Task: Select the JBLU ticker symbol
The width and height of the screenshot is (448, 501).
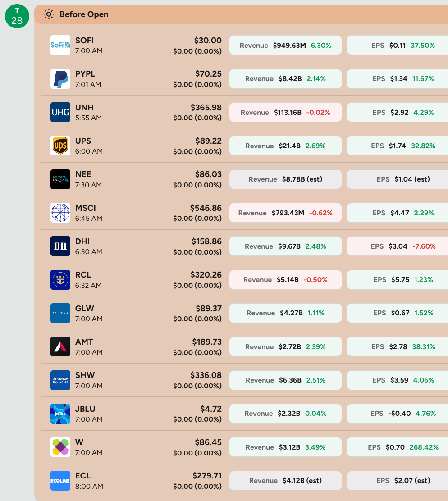Action: point(85,409)
